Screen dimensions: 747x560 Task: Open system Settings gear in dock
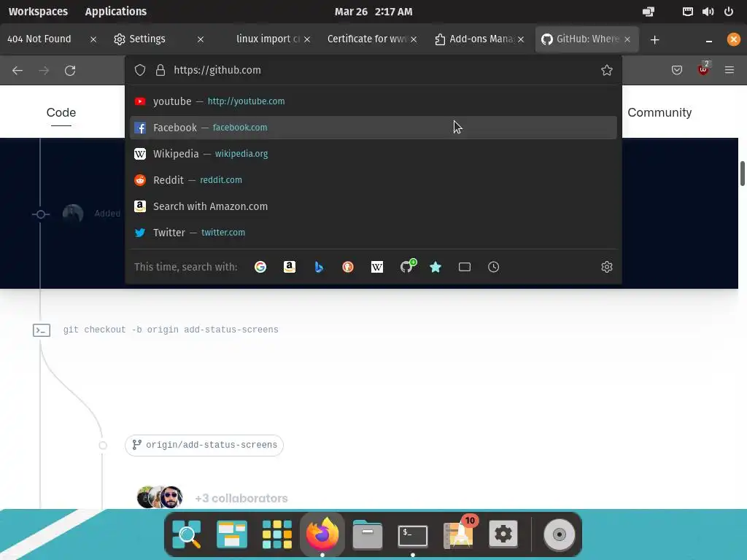point(503,534)
